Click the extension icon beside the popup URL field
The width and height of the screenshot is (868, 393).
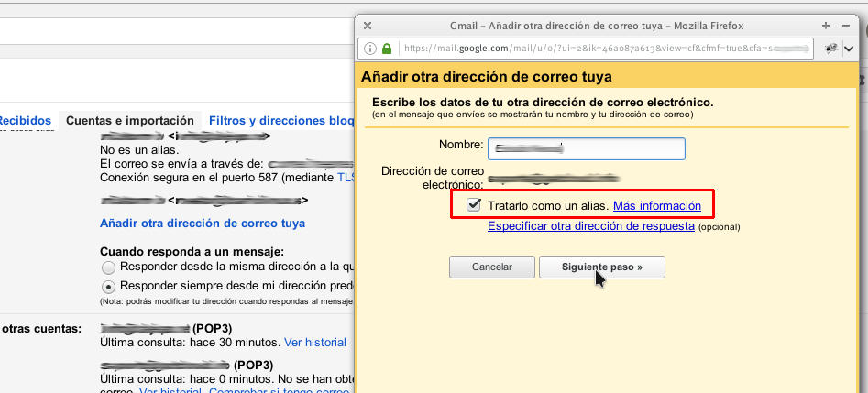click(x=831, y=49)
